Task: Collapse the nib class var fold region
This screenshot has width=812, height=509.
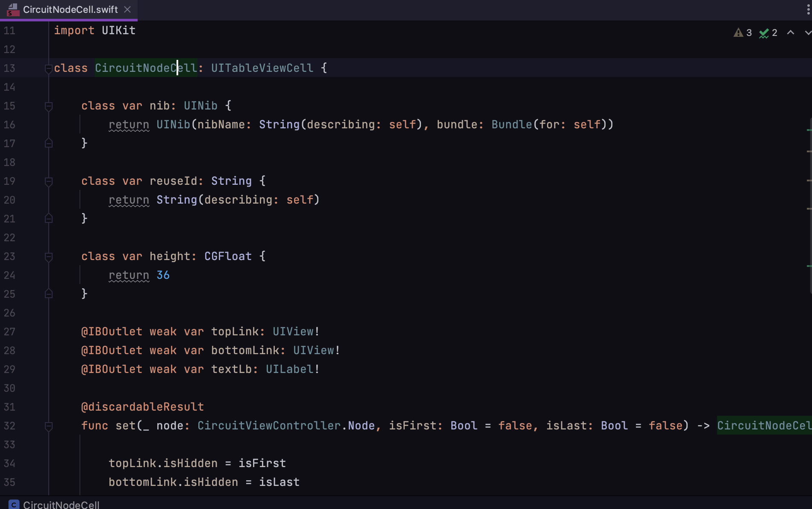Action: [x=48, y=107]
